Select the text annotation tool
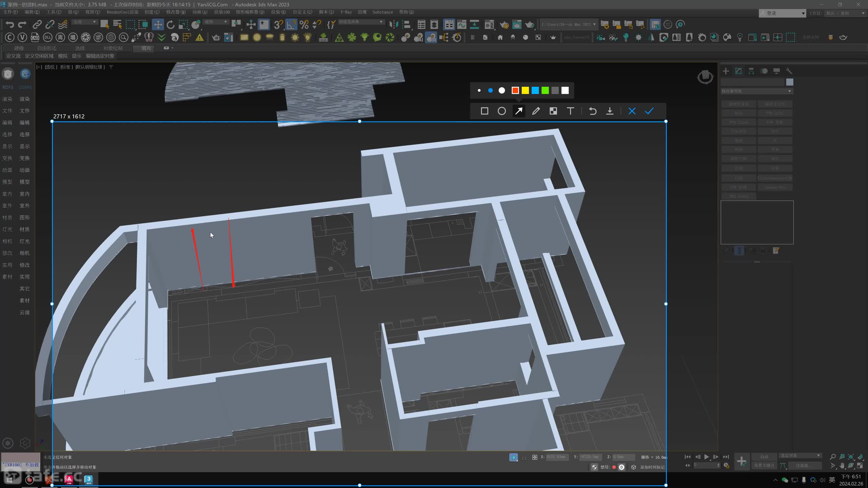 (570, 111)
